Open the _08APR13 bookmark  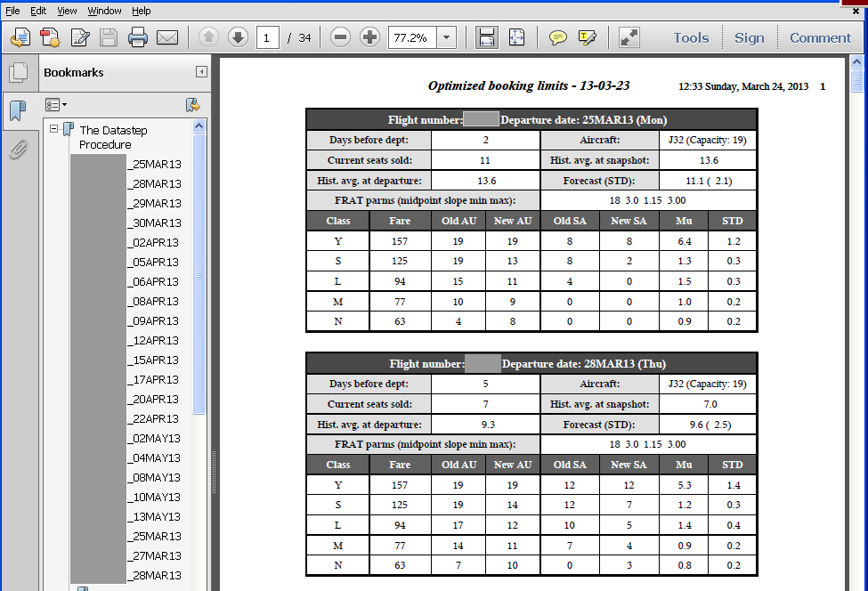pos(153,302)
